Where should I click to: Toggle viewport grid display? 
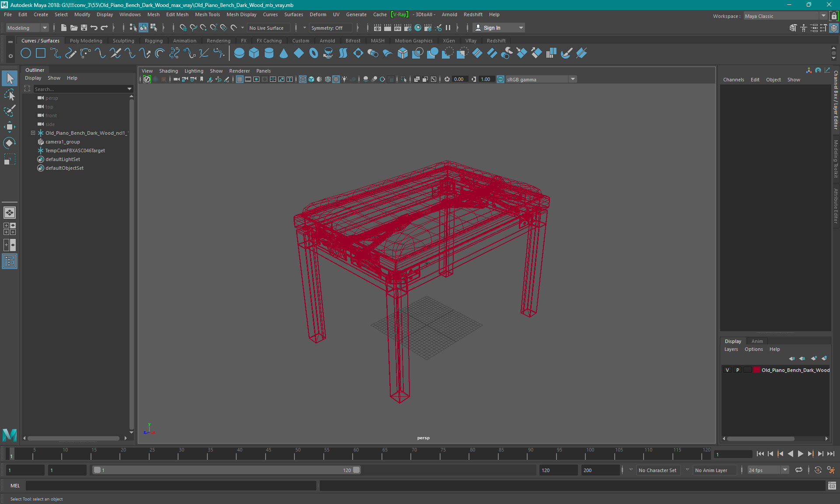pyautogui.click(x=240, y=79)
